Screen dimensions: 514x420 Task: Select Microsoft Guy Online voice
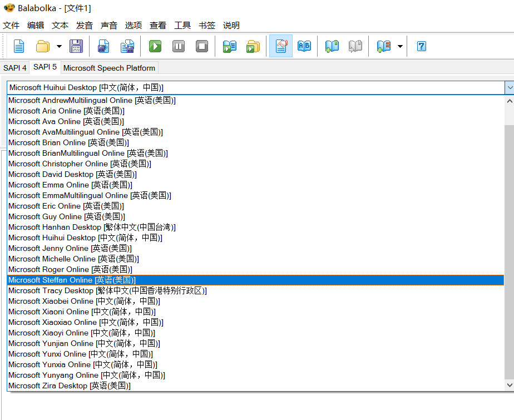tap(256, 216)
